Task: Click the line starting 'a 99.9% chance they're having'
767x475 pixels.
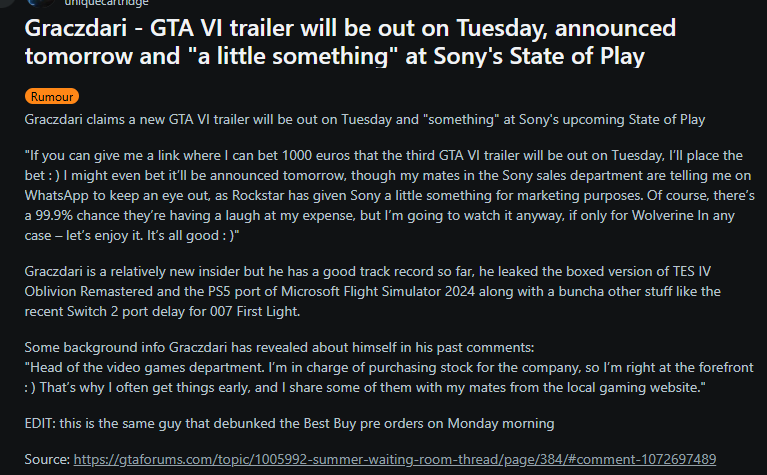Action: 380,216
